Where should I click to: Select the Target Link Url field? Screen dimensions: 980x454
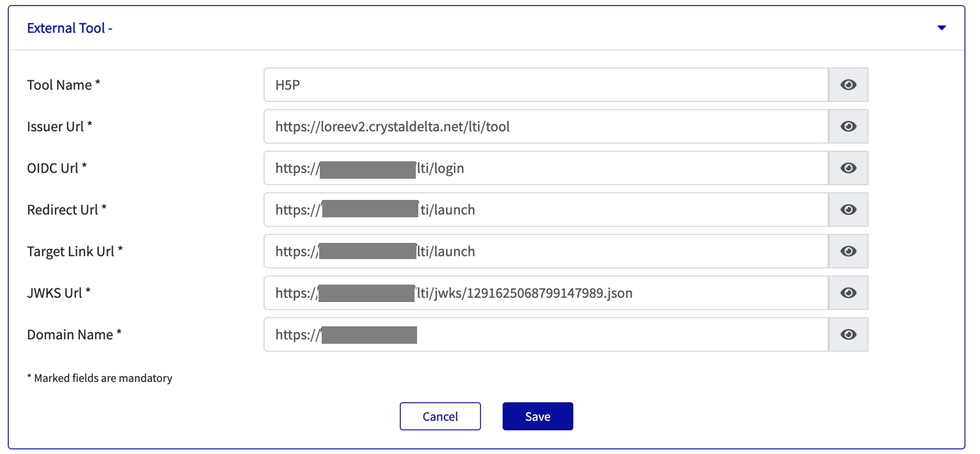point(623,252)
